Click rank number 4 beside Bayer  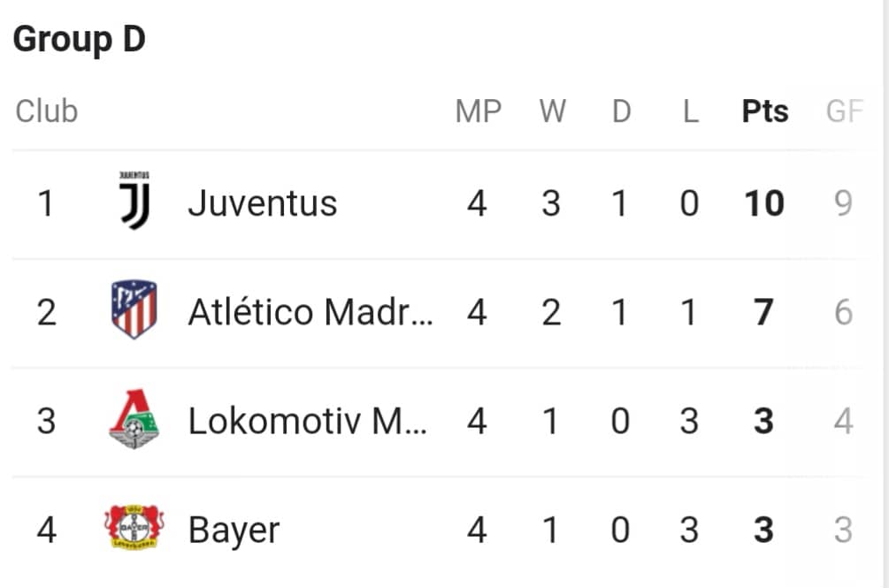(47, 530)
